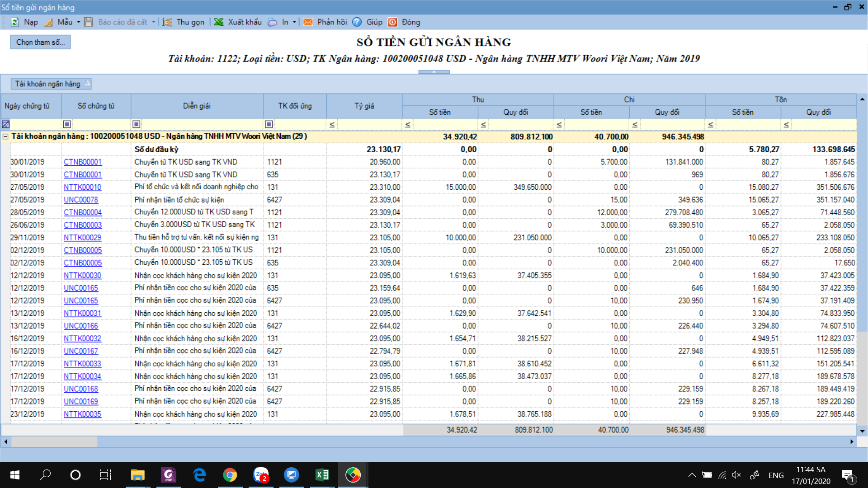The image size is (868, 488).
Task: Click the Báo cáo đã cất save icon
Action: (x=89, y=22)
